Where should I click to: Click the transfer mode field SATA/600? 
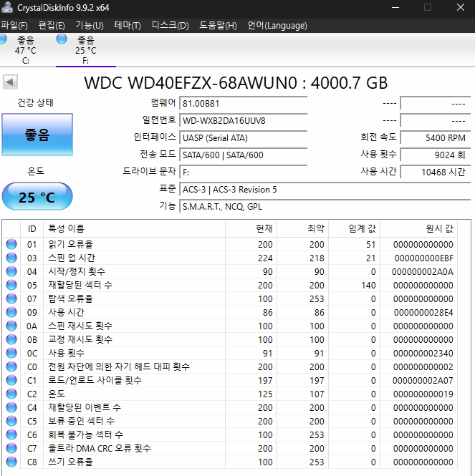coord(244,155)
